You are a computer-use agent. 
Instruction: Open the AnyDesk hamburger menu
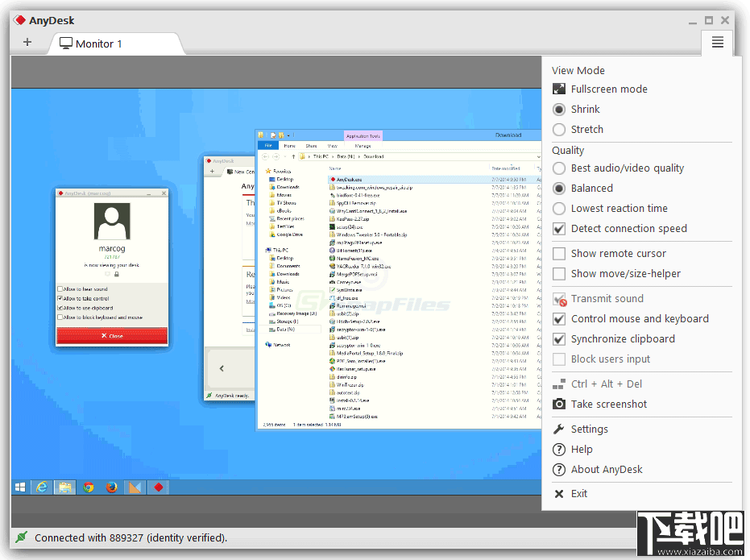click(717, 42)
